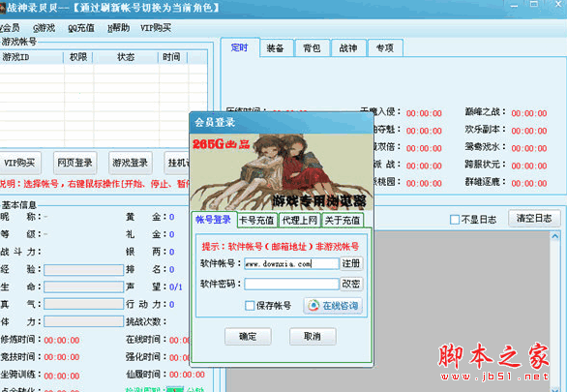The width and height of the screenshot is (567, 392).
Task: Click the 跨服状元 timer value
Action: pos(529,166)
